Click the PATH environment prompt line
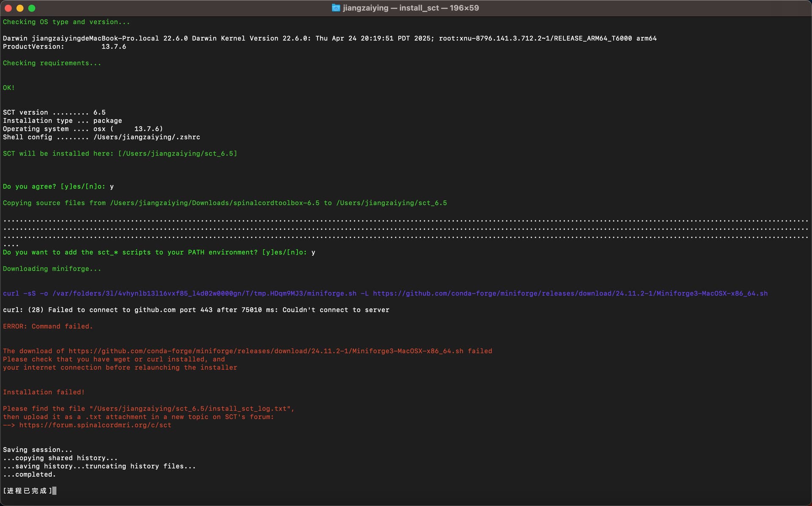Viewport: 812px width, 506px height. pos(159,253)
